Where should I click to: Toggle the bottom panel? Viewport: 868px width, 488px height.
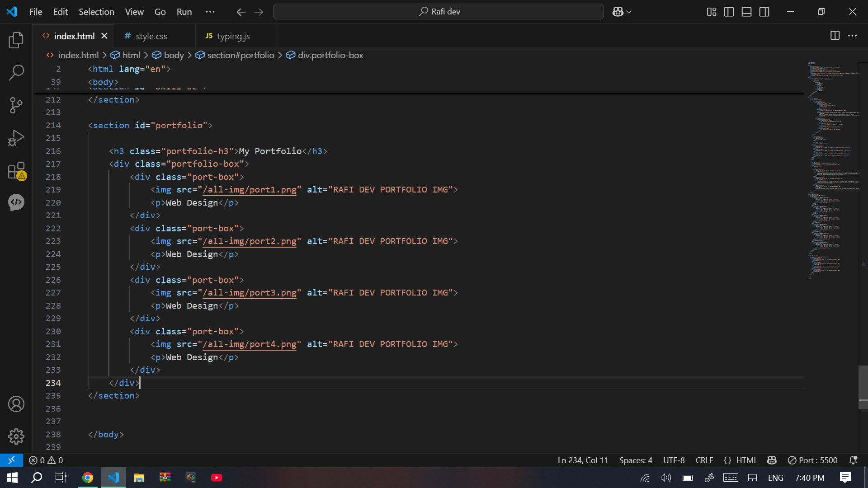[747, 12]
